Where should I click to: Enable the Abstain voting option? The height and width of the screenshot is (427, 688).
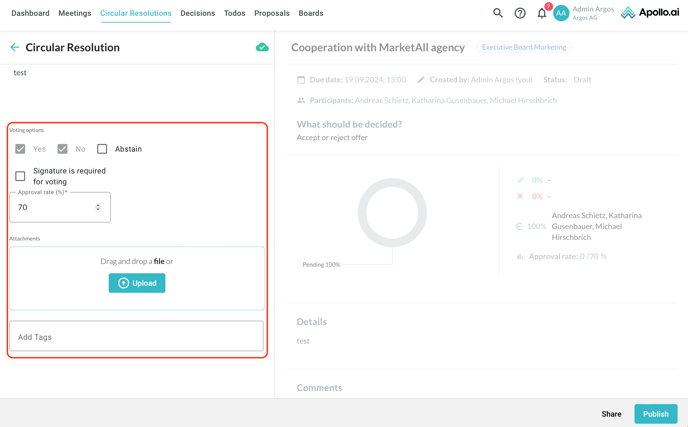click(x=102, y=149)
